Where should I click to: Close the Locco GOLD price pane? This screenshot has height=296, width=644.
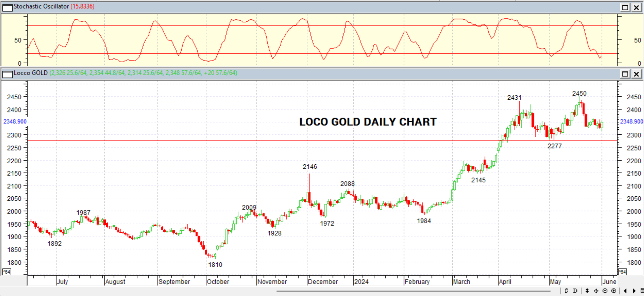(636, 74)
